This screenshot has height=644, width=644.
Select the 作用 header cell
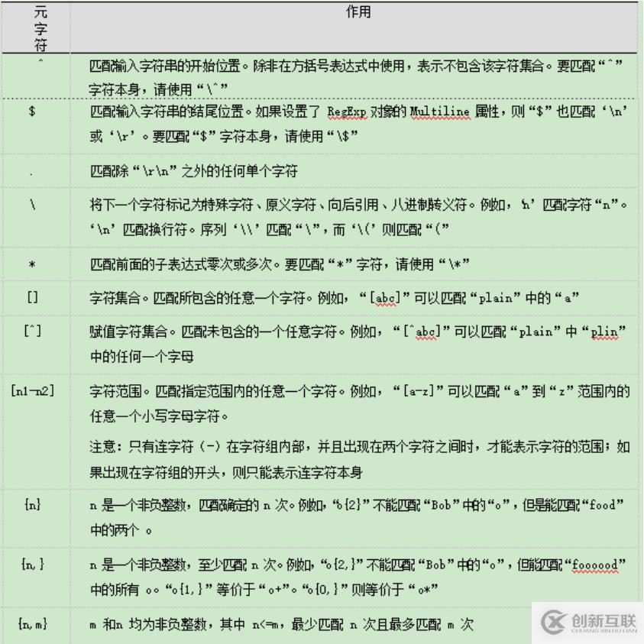click(359, 12)
